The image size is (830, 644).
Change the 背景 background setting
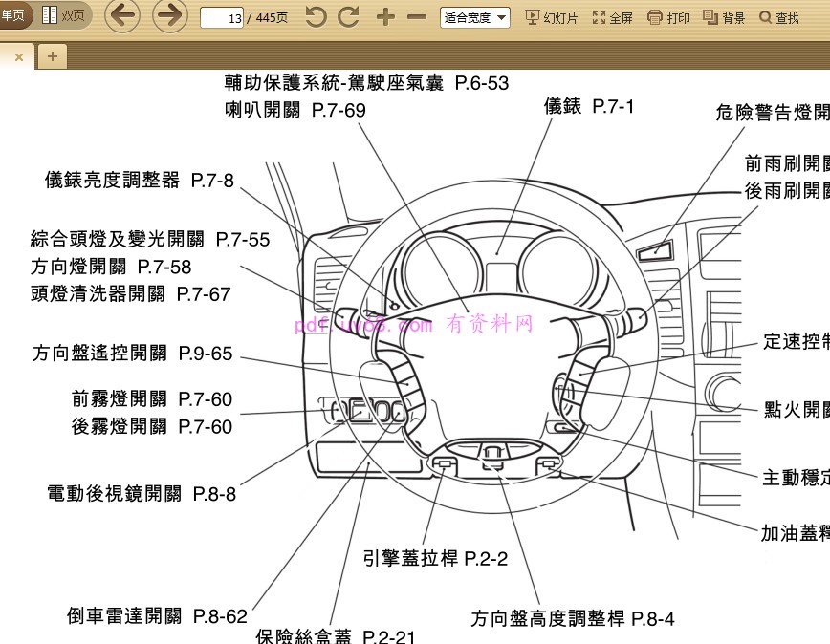pos(723,16)
